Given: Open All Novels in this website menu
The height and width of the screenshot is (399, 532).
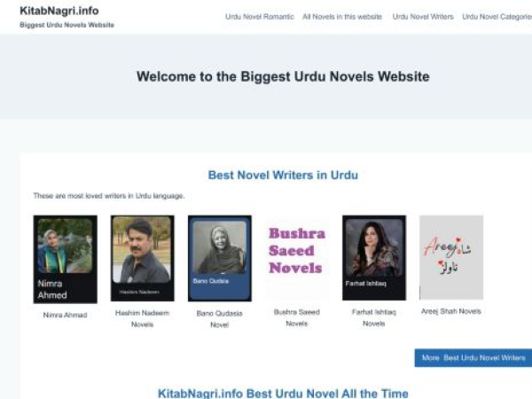Looking at the screenshot, I should [342, 17].
